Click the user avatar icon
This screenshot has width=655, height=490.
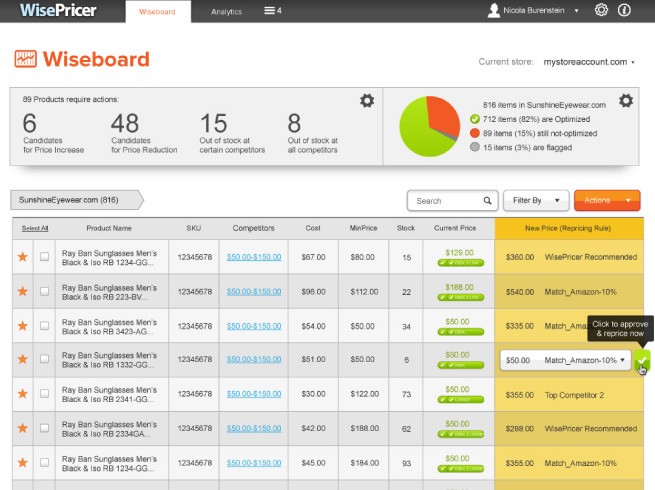(x=493, y=10)
